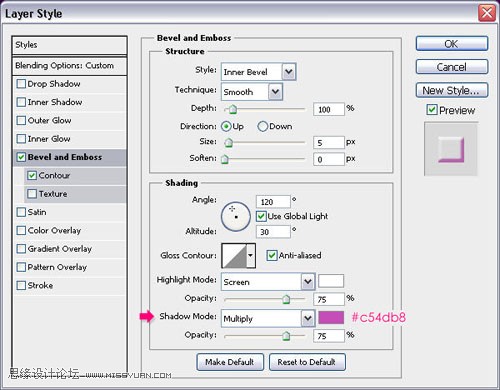Toggle the Use Global Light checkbox
This screenshot has width=500, height=390.
(x=261, y=216)
